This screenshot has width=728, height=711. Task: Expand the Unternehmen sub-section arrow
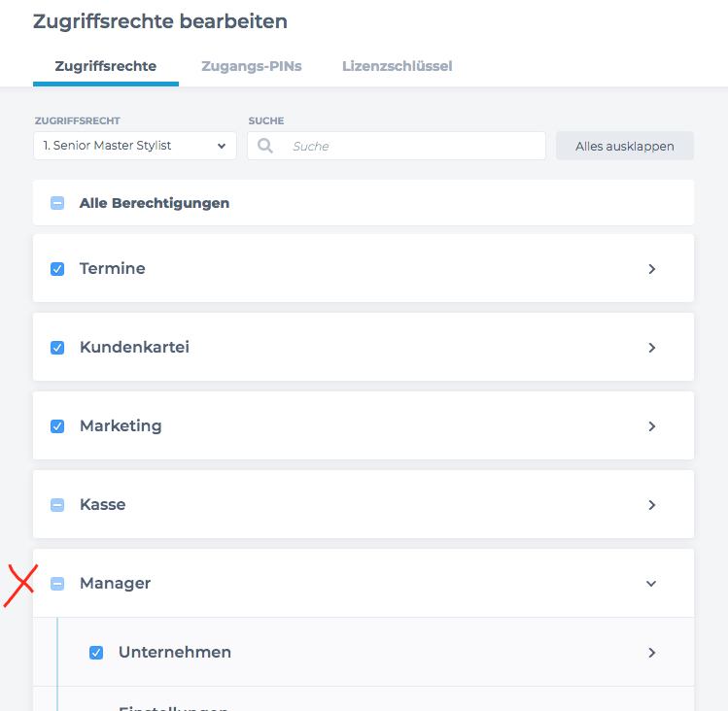[652, 653]
